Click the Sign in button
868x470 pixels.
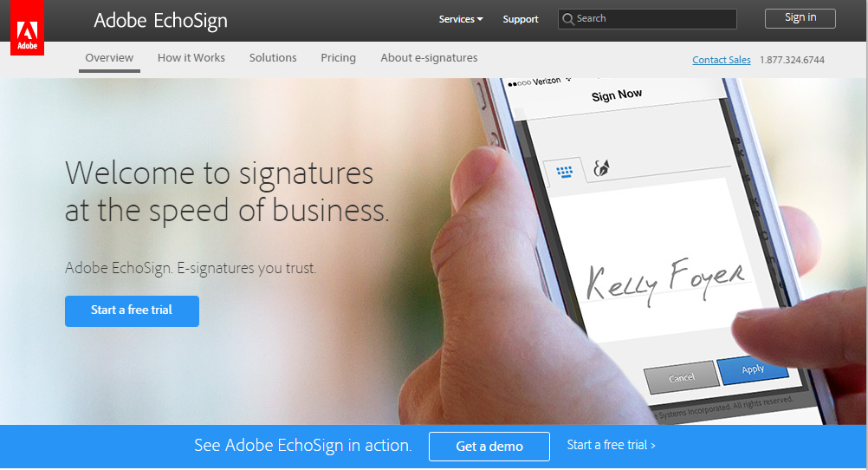800,18
